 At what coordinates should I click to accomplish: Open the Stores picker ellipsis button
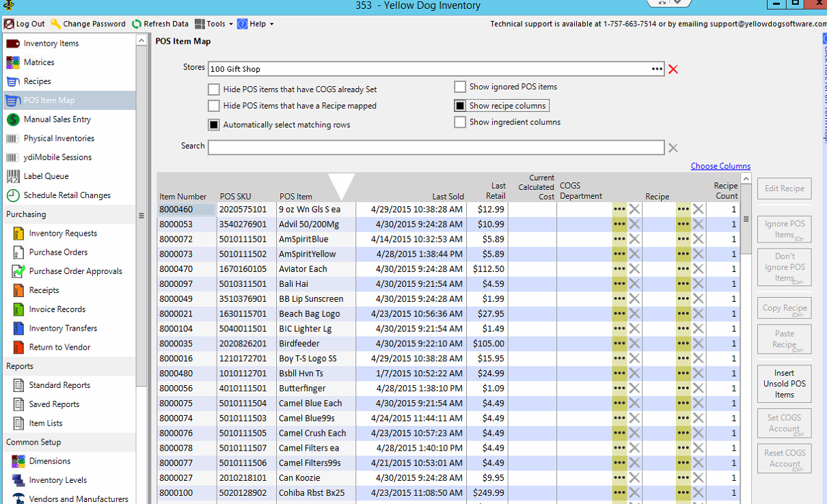[657, 69]
